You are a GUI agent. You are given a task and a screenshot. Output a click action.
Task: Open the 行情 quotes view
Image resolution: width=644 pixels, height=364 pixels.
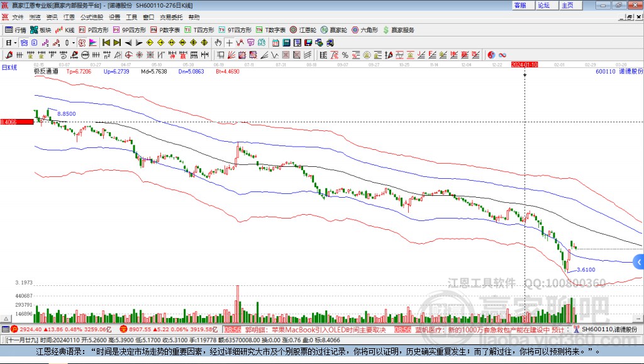pos(15,30)
